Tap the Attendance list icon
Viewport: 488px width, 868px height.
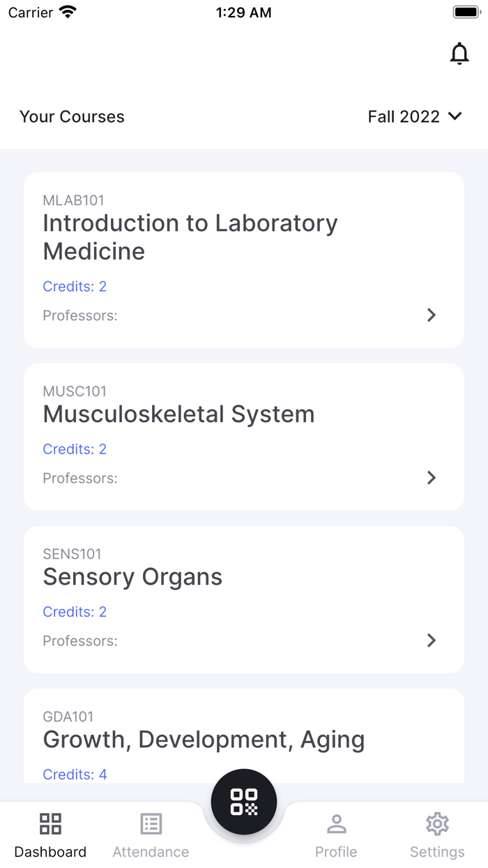151,823
